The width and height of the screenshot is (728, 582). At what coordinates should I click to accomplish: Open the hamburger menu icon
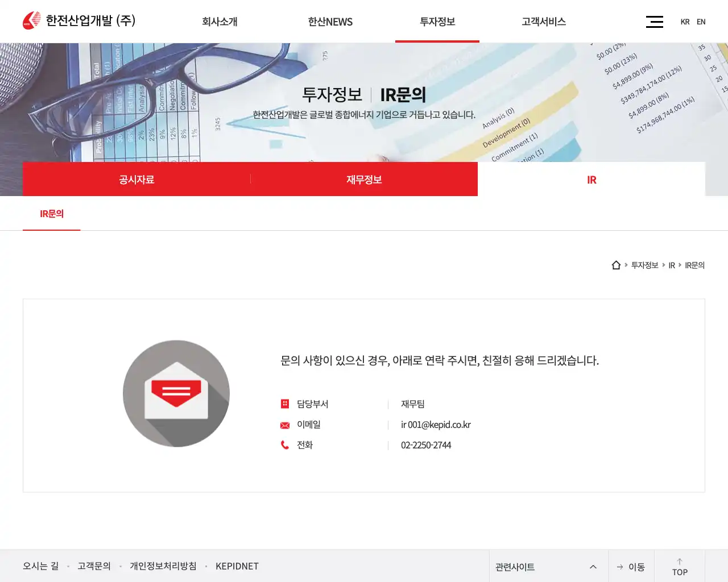tap(654, 22)
